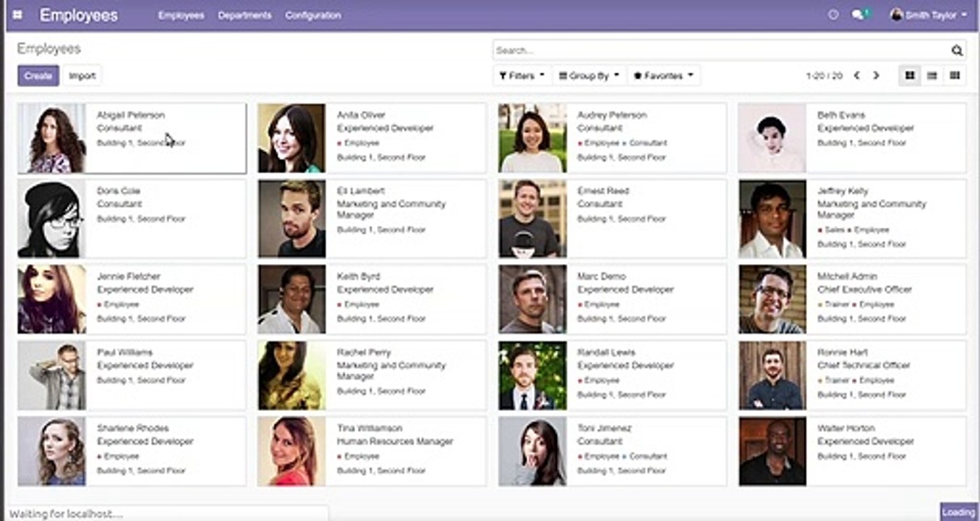The width and height of the screenshot is (980, 521).
Task: Open Smith Taylor user menu
Action: tap(928, 14)
